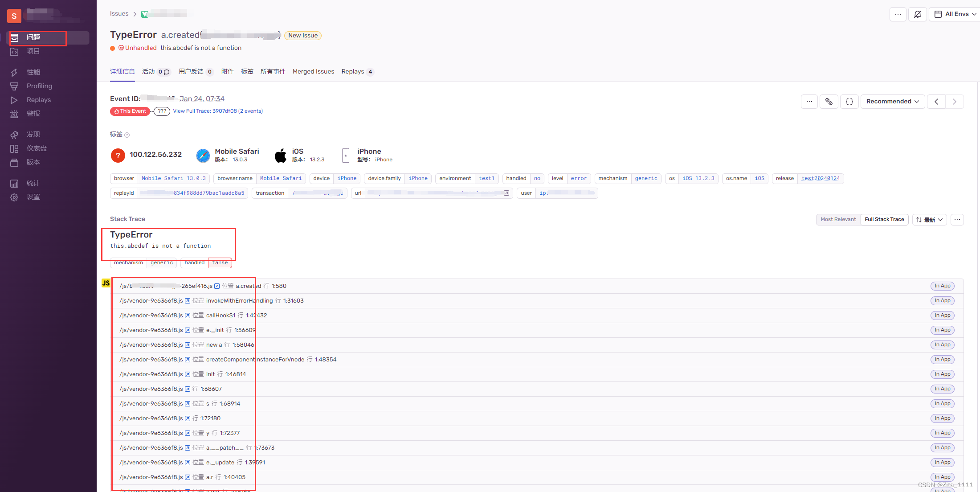Click the copy link icon next to Event ID
This screenshot has width=980, height=492.
tap(829, 101)
